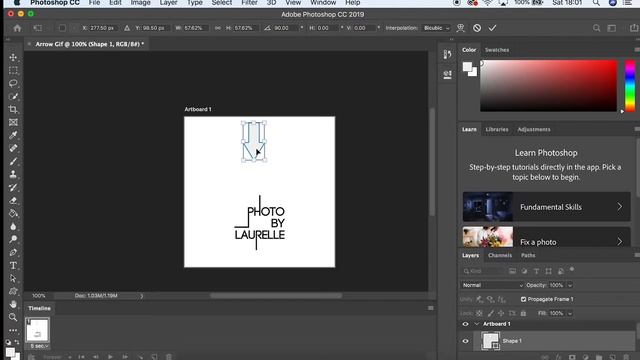Select the Frame tool
Image resolution: width=640 pixels, height=360 pixels.
(13, 122)
